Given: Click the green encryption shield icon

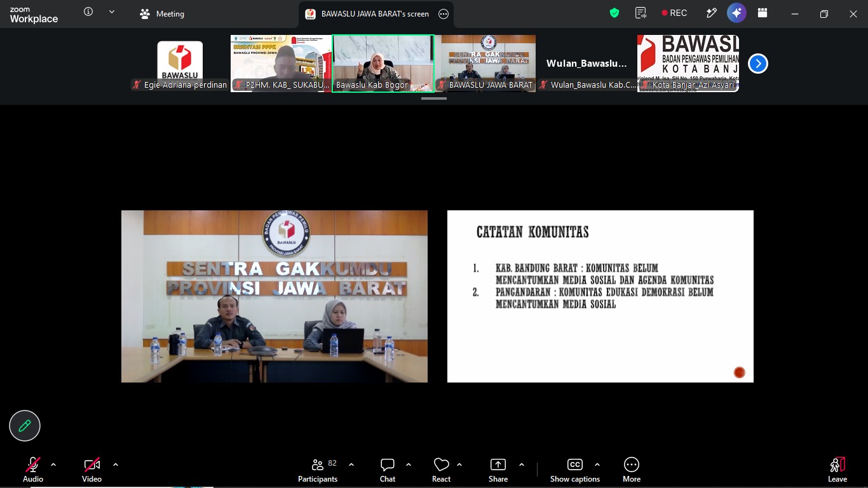Looking at the screenshot, I should tap(614, 13).
